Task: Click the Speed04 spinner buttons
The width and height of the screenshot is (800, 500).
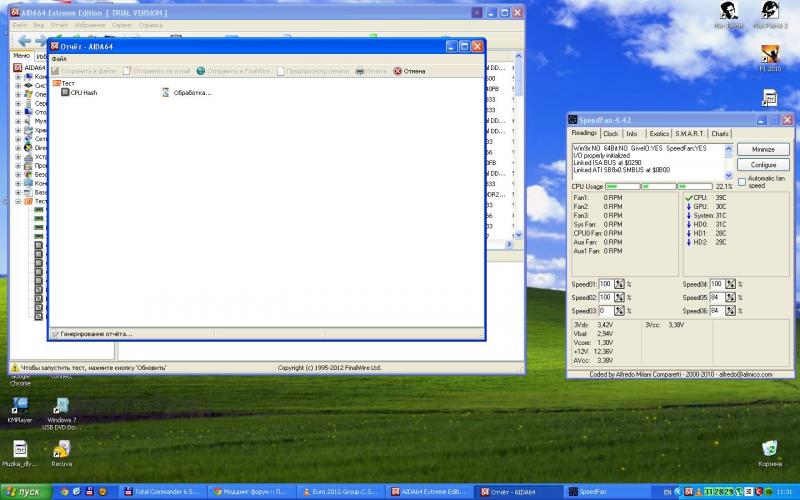Action: tap(731, 284)
